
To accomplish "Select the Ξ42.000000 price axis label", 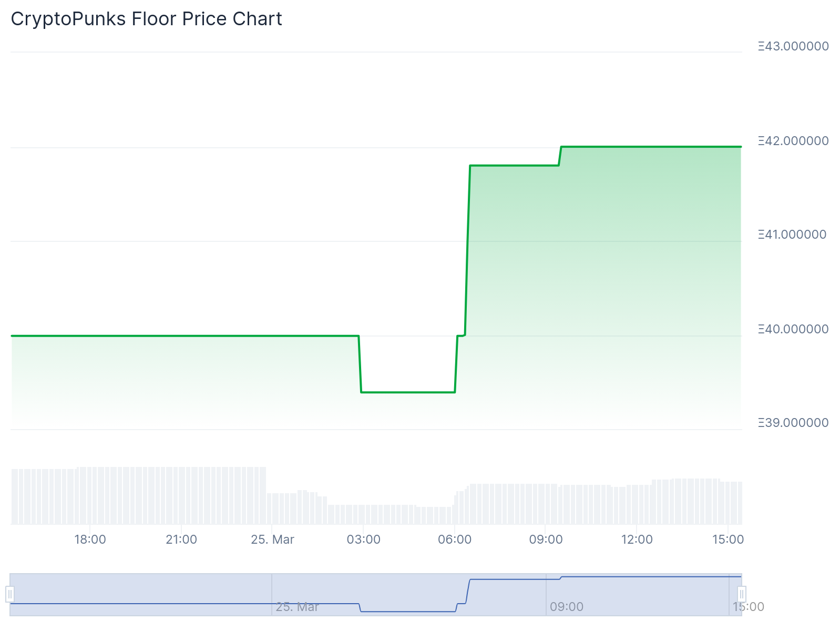I will 793,141.
